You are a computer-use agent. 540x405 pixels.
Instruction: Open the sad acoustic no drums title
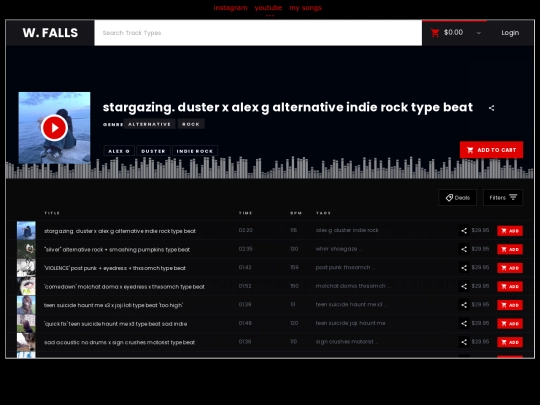click(x=120, y=343)
